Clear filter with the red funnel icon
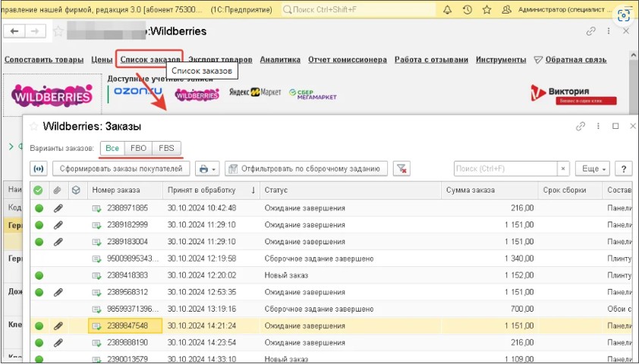 pos(402,168)
